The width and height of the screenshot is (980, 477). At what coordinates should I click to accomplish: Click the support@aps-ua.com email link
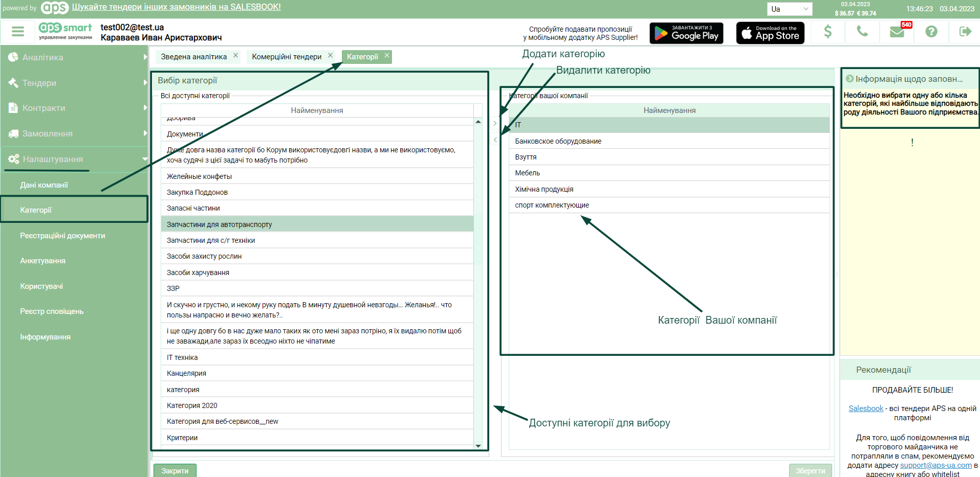tap(936, 465)
